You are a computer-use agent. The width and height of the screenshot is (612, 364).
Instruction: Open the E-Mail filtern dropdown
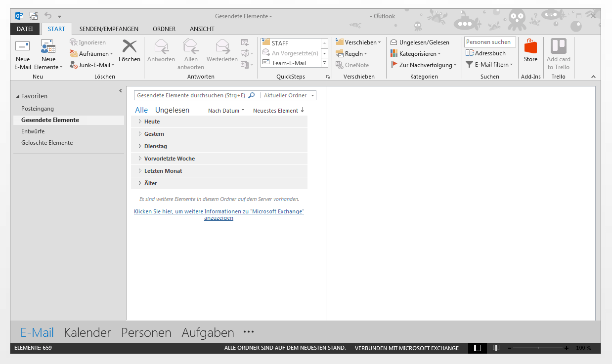point(489,64)
